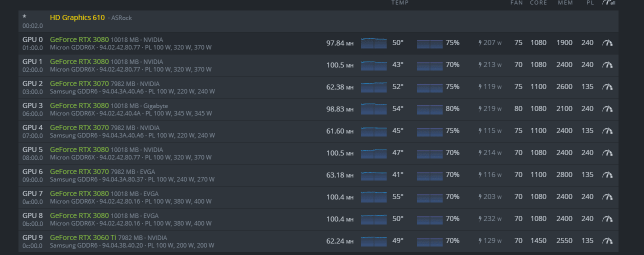Open overclock tuning icon for GPU 8
The width and height of the screenshot is (644, 255).
coord(607,219)
